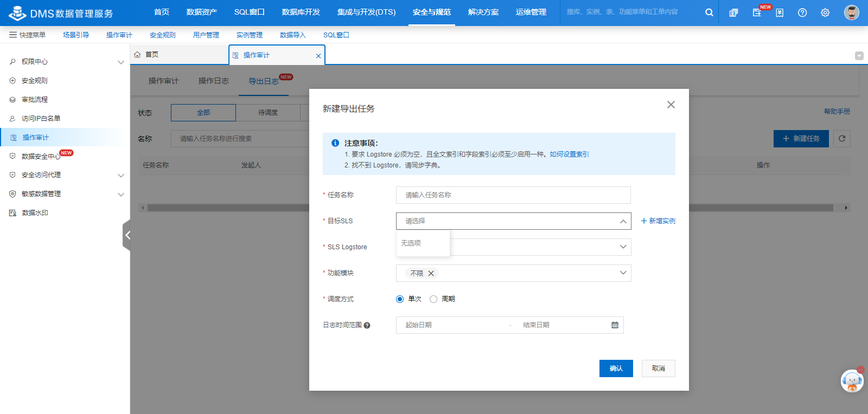Click 用户管理 shortcut
The width and height of the screenshot is (868, 414).
pos(206,35)
